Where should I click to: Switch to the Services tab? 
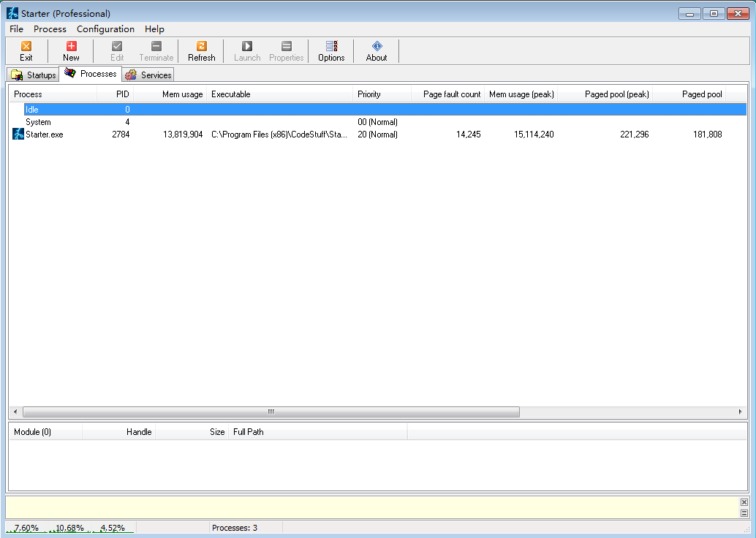pyautogui.click(x=148, y=75)
